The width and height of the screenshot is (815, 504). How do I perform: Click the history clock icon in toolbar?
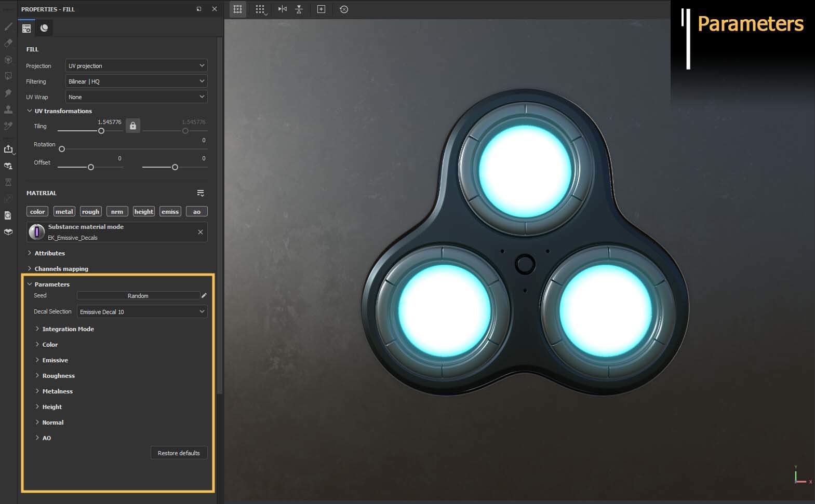(344, 9)
